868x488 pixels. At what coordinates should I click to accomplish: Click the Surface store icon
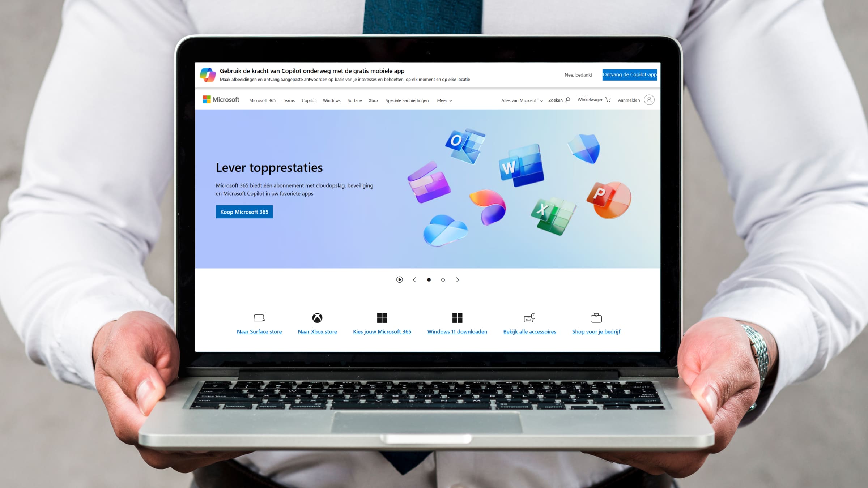259,318
